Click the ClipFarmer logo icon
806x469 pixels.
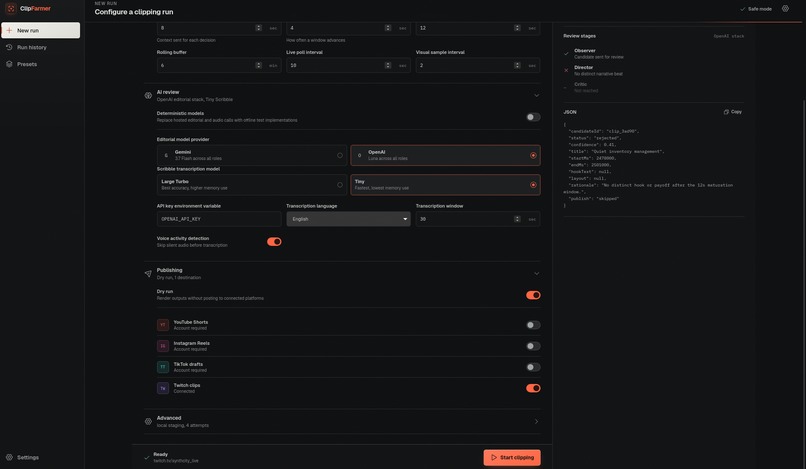(x=11, y=9)
